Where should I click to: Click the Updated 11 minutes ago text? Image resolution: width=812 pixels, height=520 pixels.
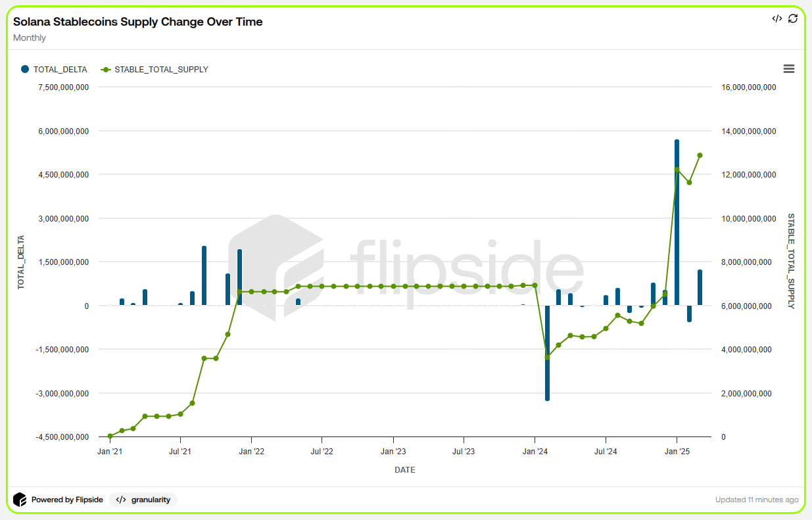pos(757,500)
